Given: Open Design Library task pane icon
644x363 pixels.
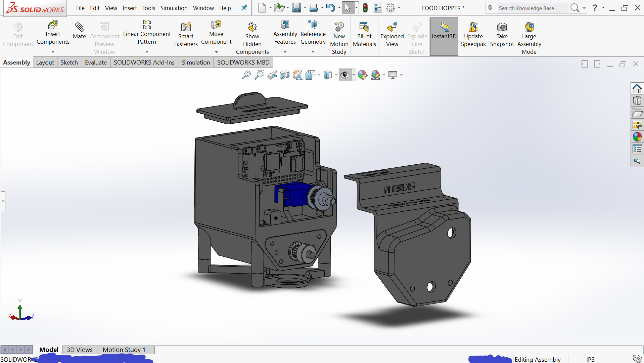Looking at the screenshot, I should point(637,101).
